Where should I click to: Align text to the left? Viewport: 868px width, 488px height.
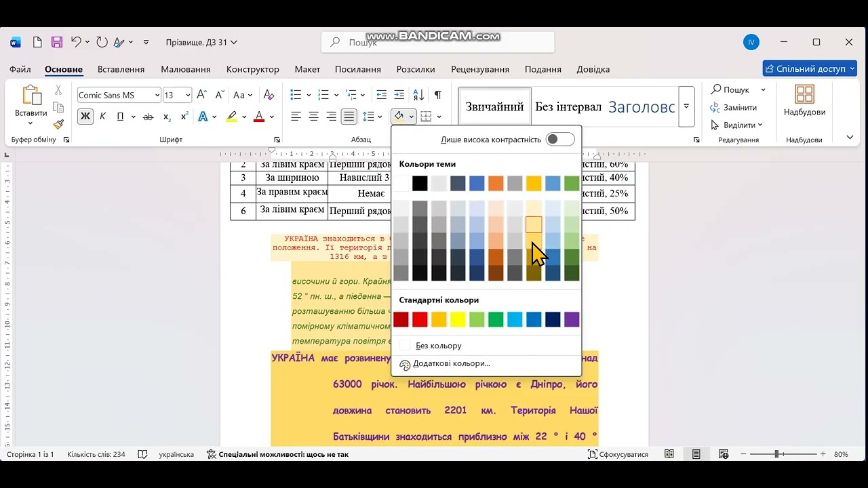tap(296, 117)
